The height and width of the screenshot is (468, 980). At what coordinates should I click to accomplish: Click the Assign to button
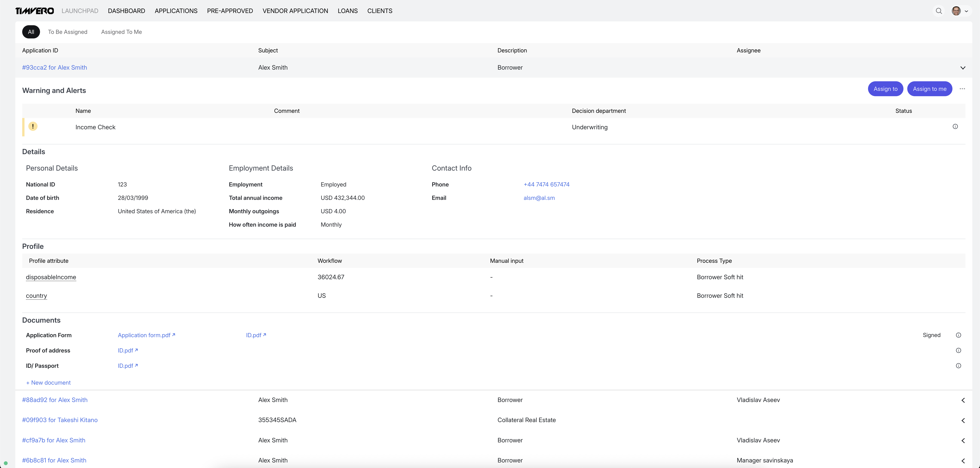click(x=885, y=89)
